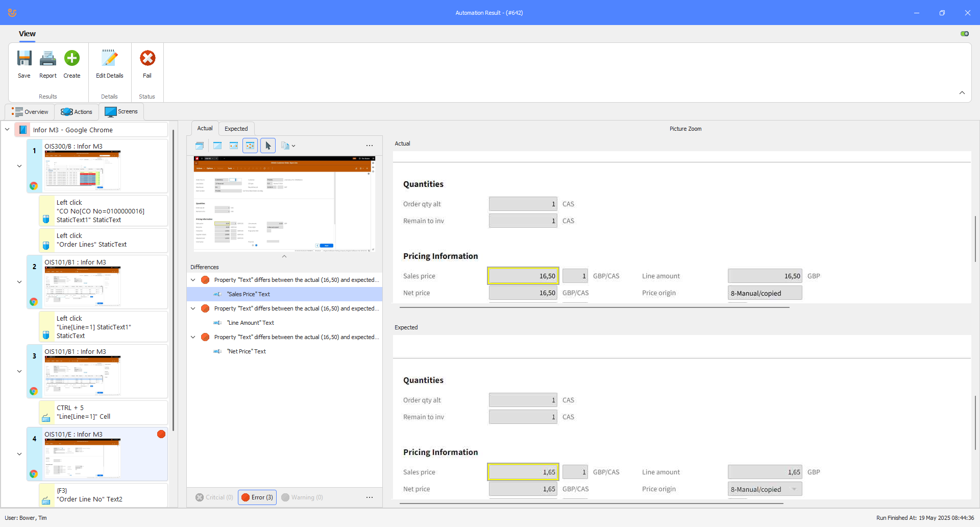The image size is (980, 527).
Task: Collapse step 2 OIS101/B1
Action: 19,282
